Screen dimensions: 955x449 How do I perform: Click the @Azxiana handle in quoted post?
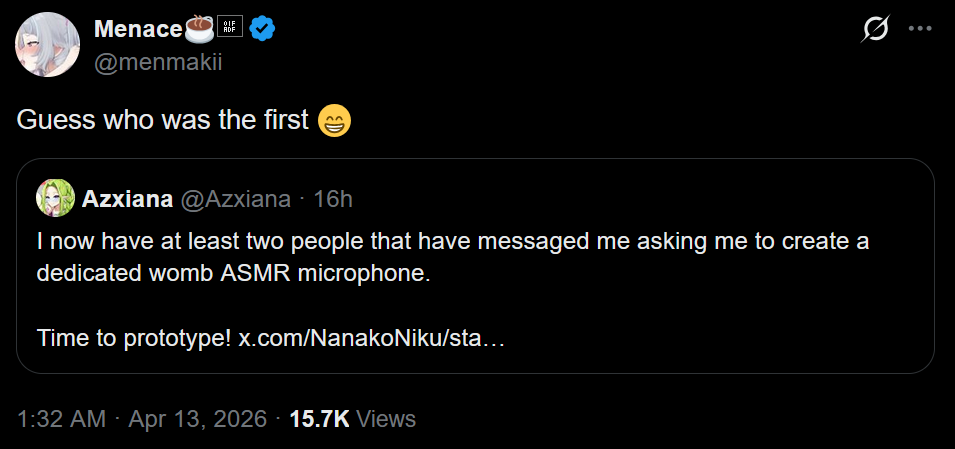[x=236, y=199]
